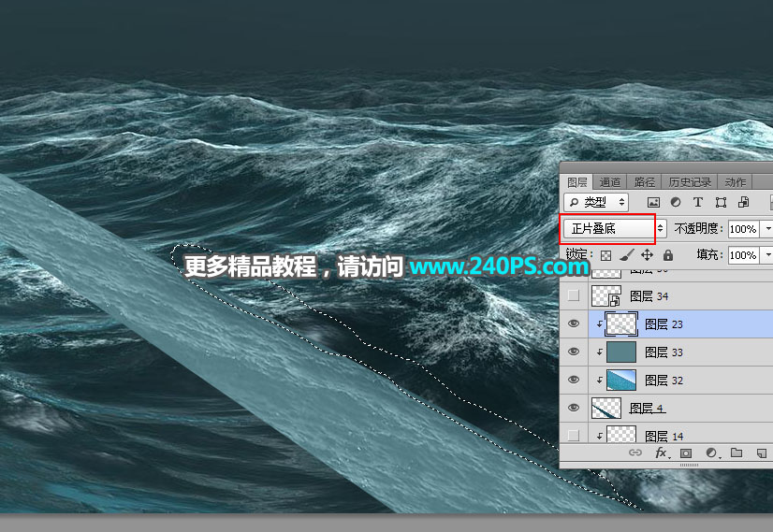Select 图层 23 layer thumbnail
Screen dimensions: 773x532
(621, 324)
